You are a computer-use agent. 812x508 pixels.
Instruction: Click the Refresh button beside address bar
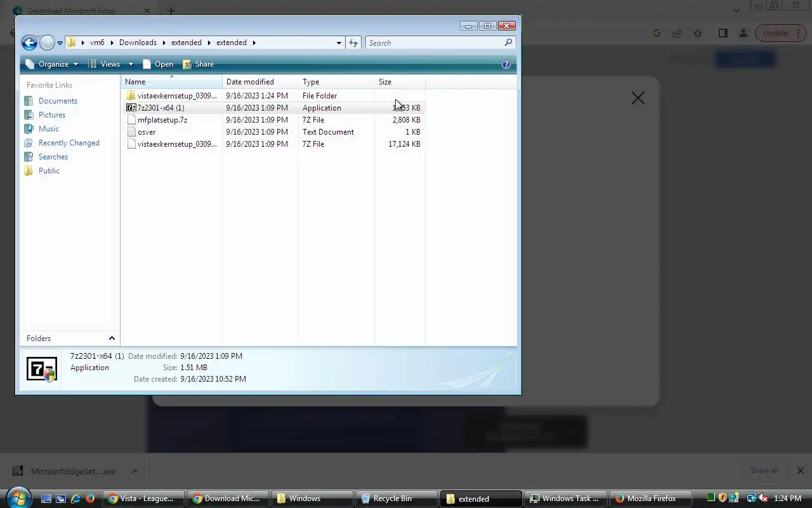(x=353, y=43)
